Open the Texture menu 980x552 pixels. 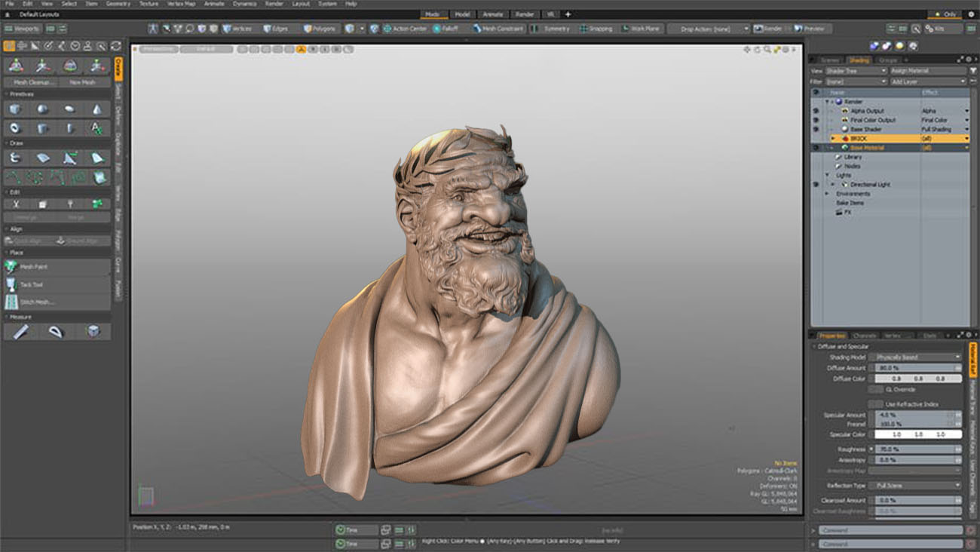click(149, 4)
